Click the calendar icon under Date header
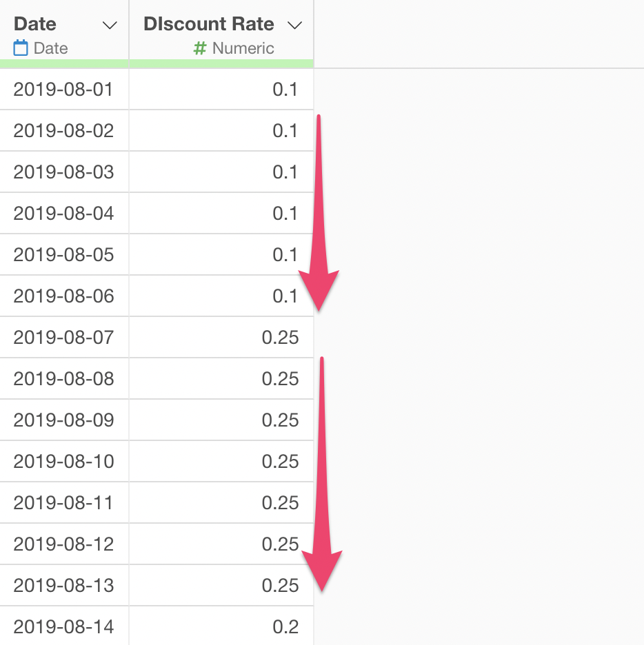644x645 pixels. pyautogui.click(x=21, y=48)
